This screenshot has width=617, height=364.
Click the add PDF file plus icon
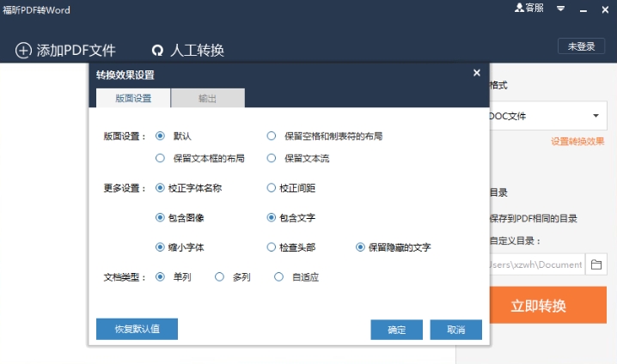[x=23, y=51]
